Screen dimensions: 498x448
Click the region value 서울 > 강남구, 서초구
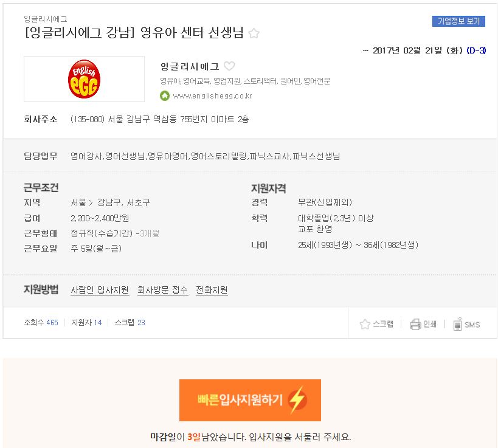click(110, 202)
